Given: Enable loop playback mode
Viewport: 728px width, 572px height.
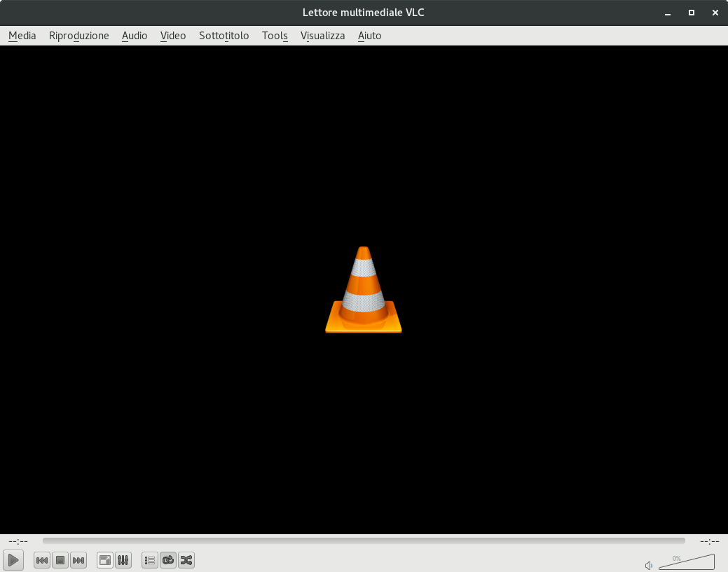Looking at the screenshot, I should pos(167,560).
